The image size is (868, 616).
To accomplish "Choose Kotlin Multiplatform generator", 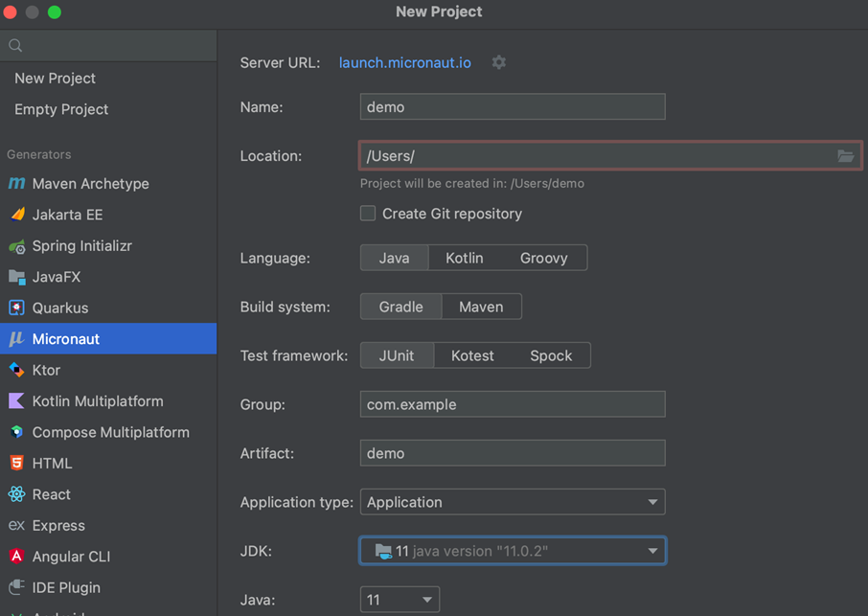I will pyautogui.click(x=98, y=401).
